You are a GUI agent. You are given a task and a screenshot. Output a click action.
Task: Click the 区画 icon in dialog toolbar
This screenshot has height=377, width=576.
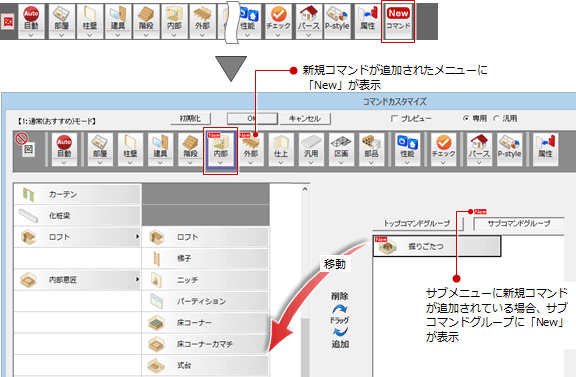coord(341,150)
